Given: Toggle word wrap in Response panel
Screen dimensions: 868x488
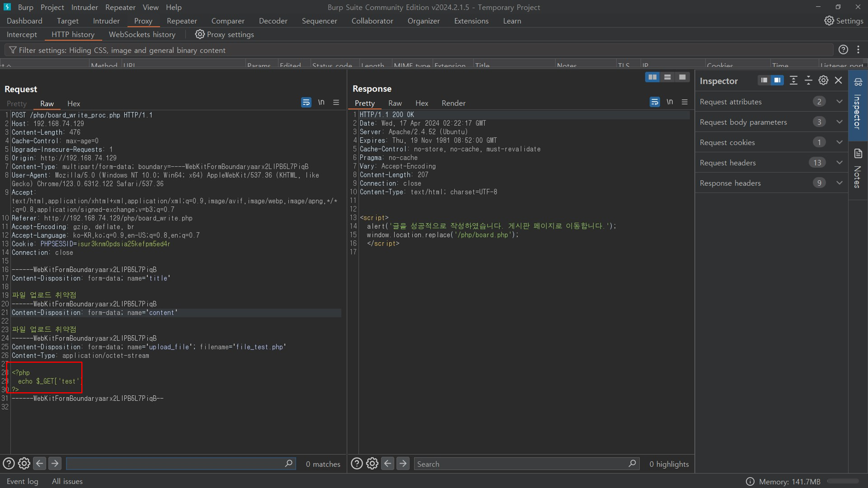Looking at the screenshot, I should [654, 102].
